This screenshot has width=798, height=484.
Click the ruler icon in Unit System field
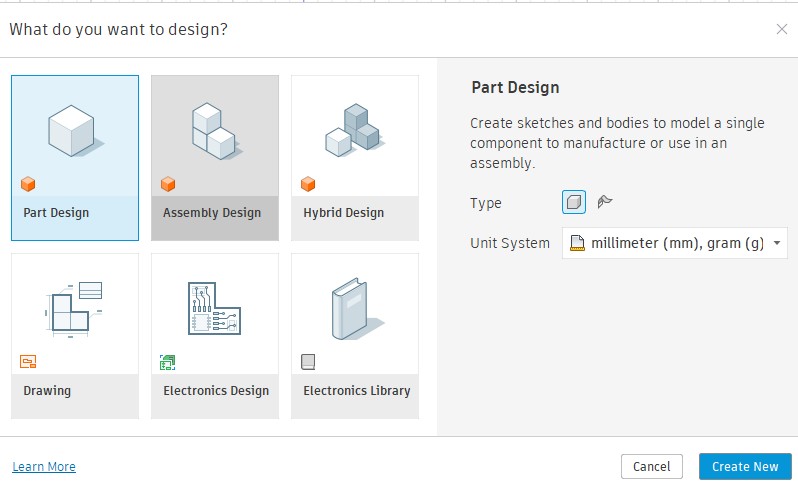click(576, 243)
